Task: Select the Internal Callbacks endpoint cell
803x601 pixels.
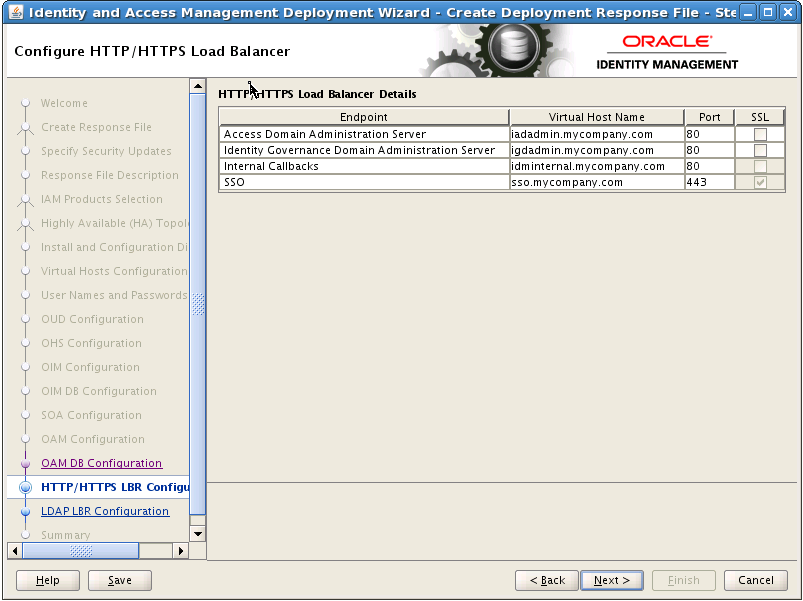Action: click(x=364, y=166)
